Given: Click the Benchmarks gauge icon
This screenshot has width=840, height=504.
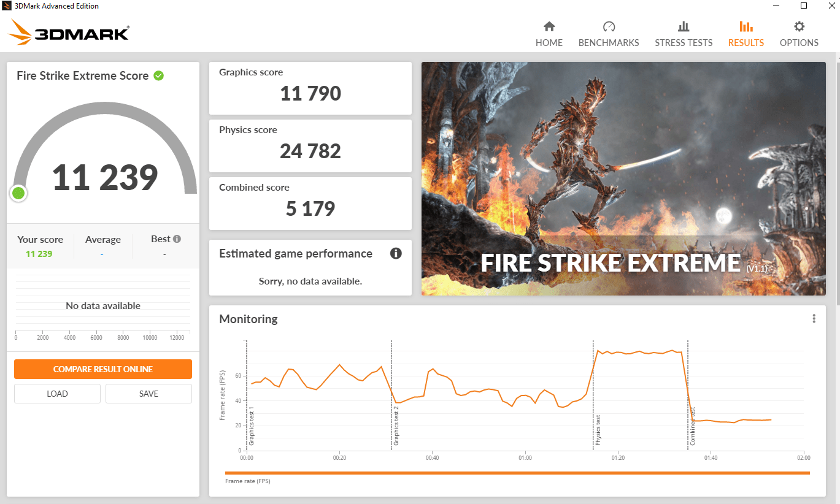Looking at the screenshot, I should point(609,26).
